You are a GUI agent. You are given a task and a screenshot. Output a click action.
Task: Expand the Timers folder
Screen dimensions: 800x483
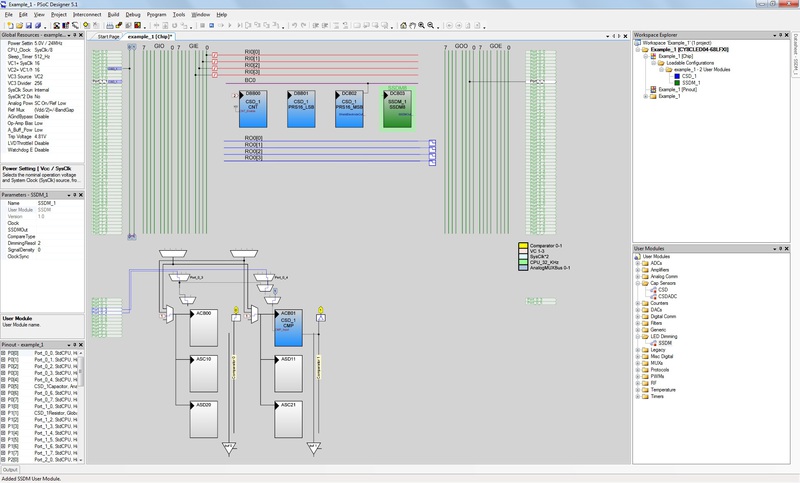(638, 396)
